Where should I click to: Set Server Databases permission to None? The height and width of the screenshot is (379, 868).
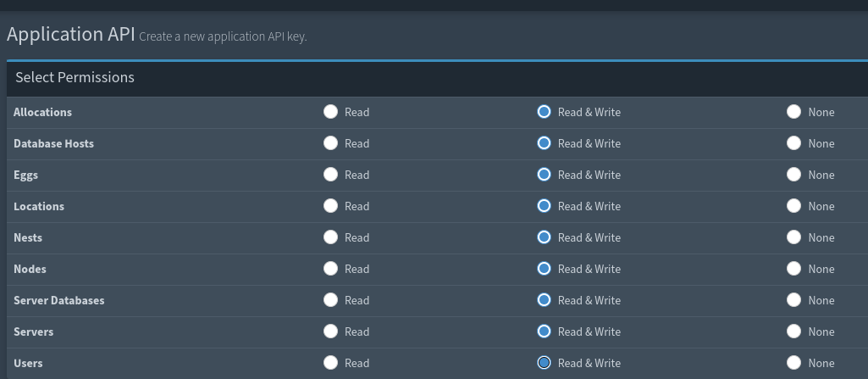click(793, 300)
